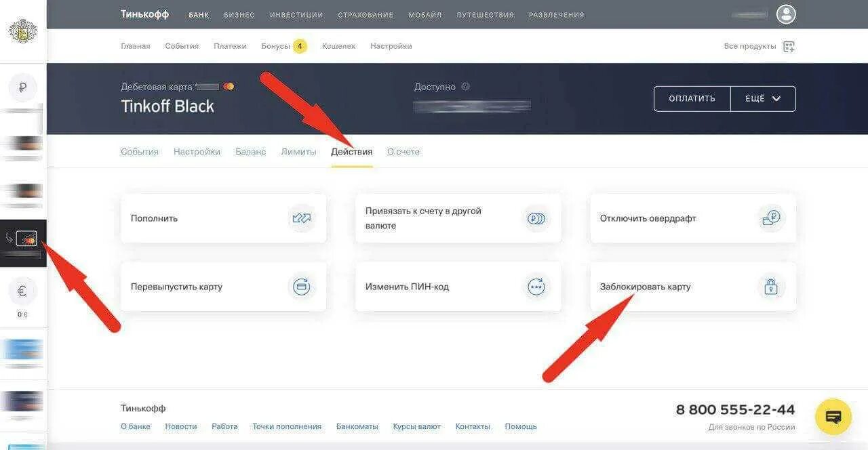This screenshot has height=450, width=868.
Task: Click the overdraft ruble icon
Action: point(771,219)
